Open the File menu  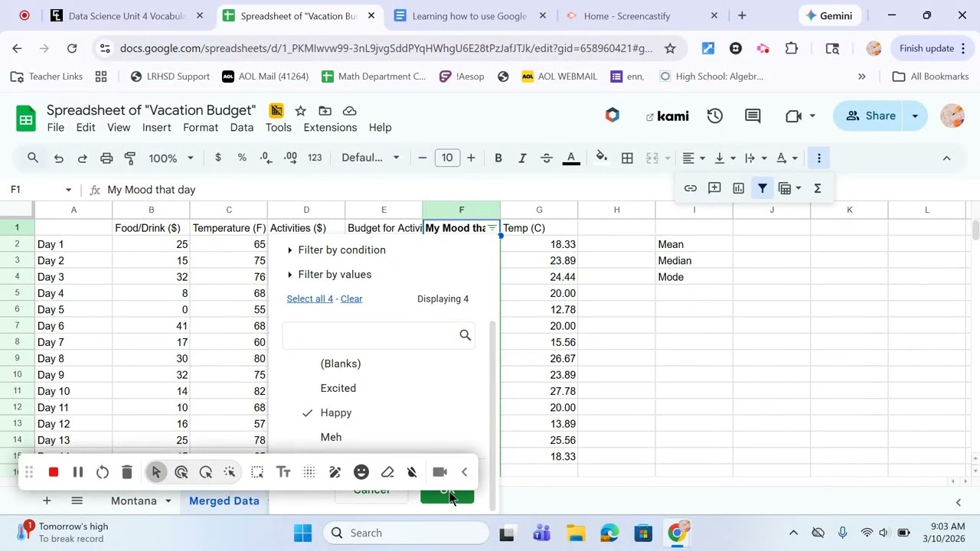coord(56,128)
